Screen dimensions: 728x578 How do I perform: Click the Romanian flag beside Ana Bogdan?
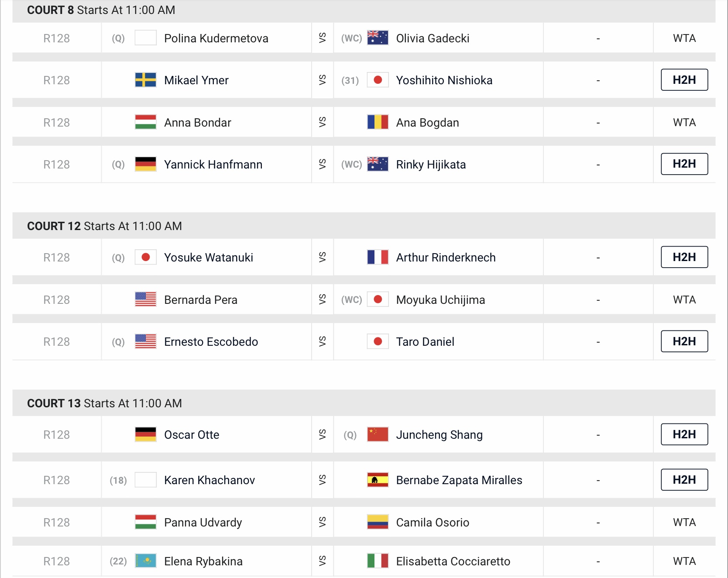tap(378, 122)
